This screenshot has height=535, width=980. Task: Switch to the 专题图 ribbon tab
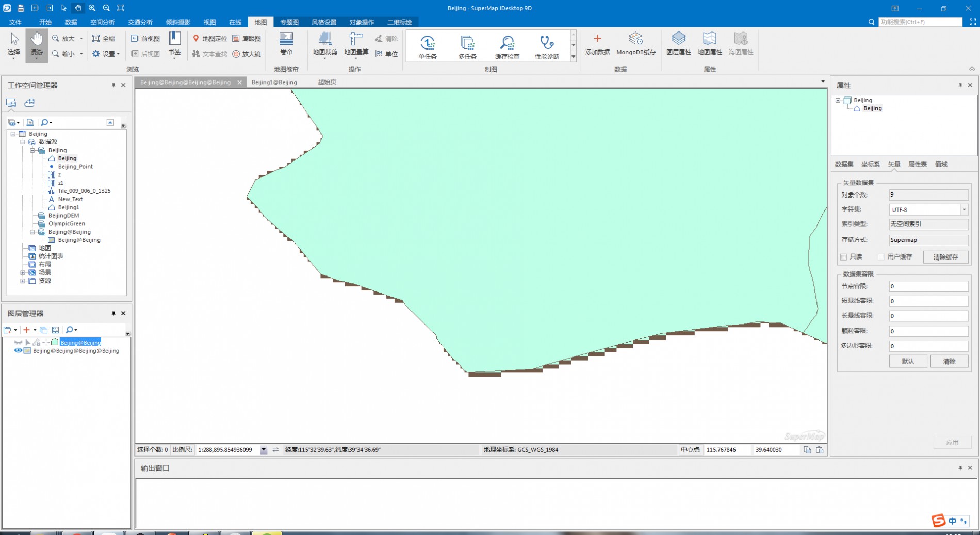[289, 22]
